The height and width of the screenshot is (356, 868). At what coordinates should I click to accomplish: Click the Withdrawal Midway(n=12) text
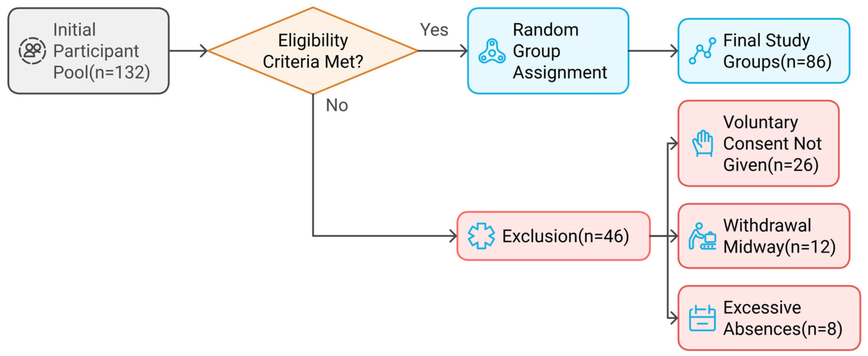[779, 236]
